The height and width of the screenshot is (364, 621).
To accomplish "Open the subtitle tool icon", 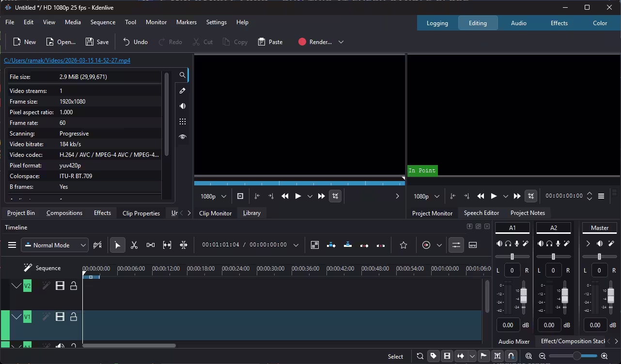I will (473, 245).
